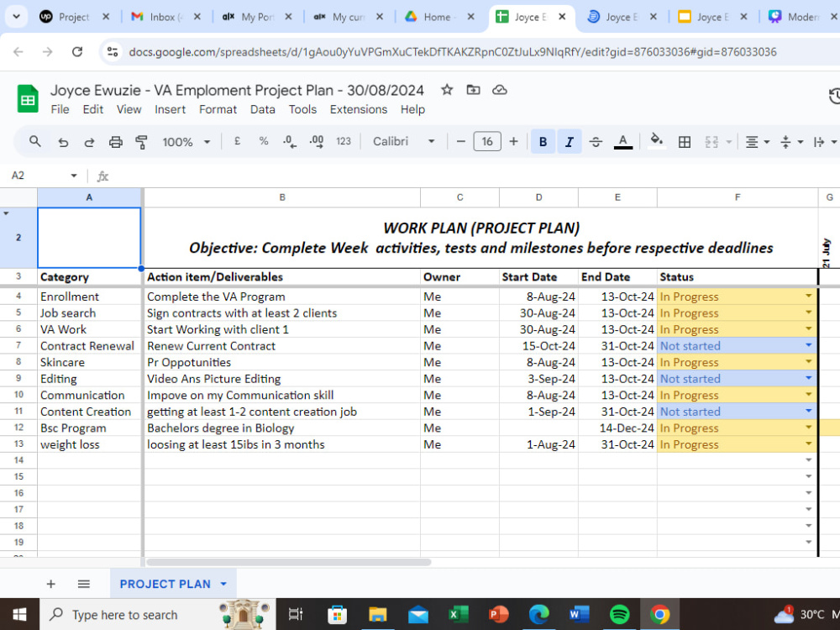Star the spreadsheet document
Screen dimensions: 840x630
tap(447, 90)
